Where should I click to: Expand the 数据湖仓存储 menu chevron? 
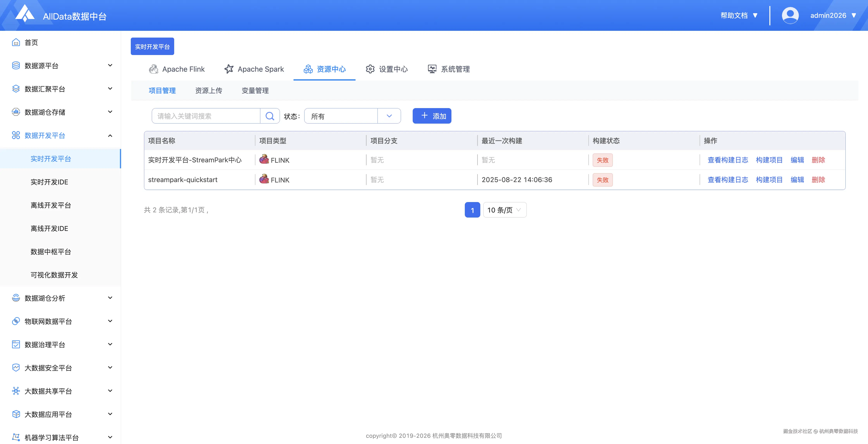[110, 112]
